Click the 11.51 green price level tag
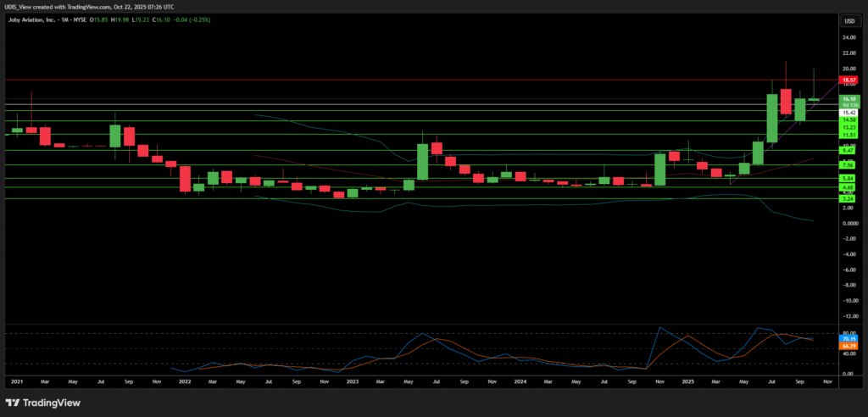This screenshot has width=868, height=417. (x=848, y=135)
